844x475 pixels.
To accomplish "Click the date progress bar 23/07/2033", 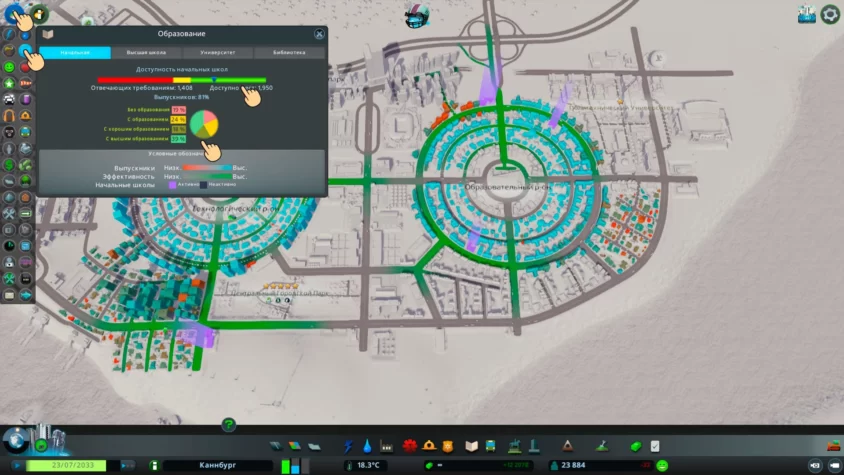I will point(72,465).
